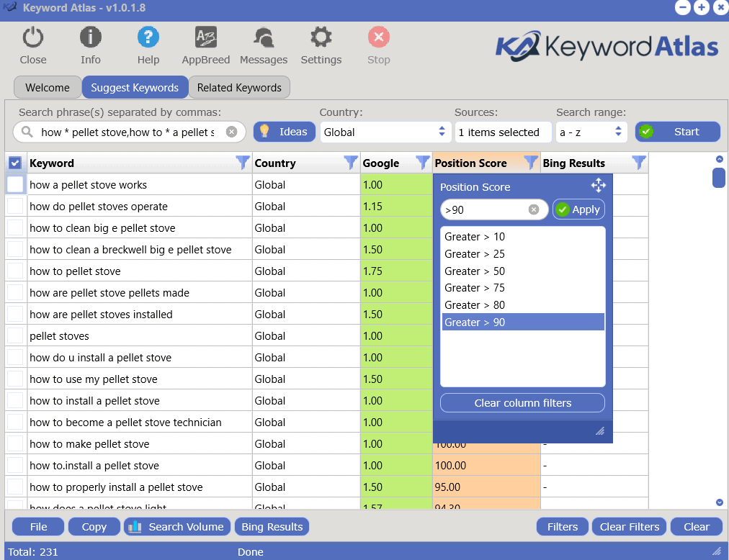The image size is (729, 560).
Task: Switch to the Related Keywords tab
Action: (x=239, y=88)
